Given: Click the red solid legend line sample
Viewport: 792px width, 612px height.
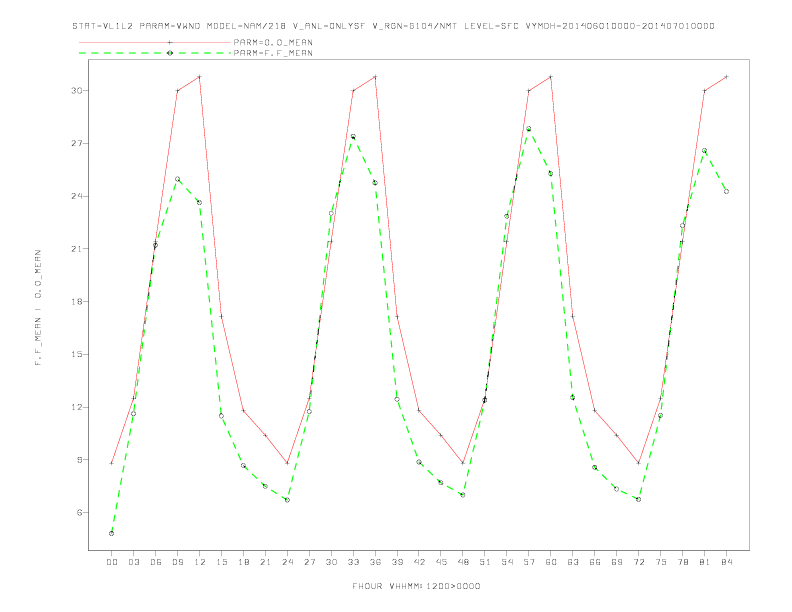Looking at the screenshot, I should [x=155, y=42].
